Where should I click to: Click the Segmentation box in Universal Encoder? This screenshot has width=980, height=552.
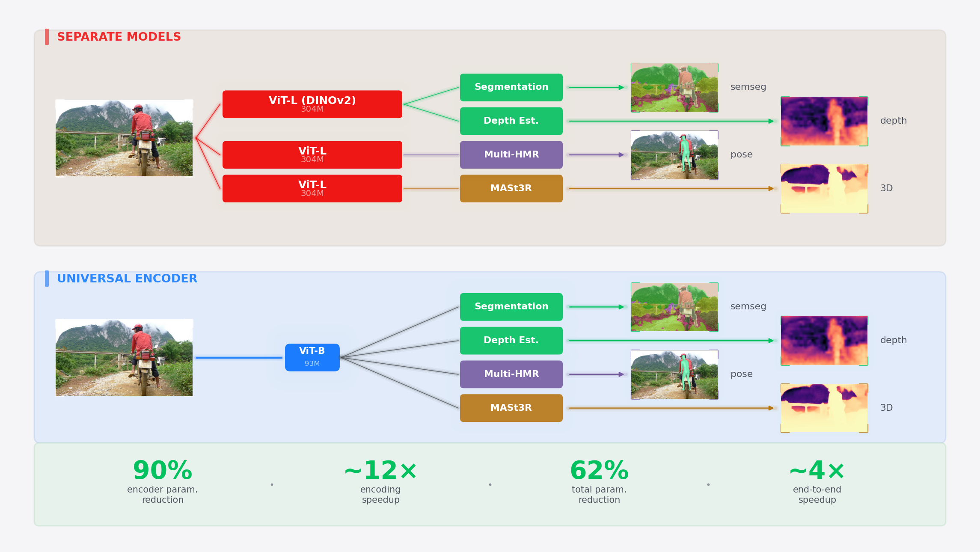[511, 307]
